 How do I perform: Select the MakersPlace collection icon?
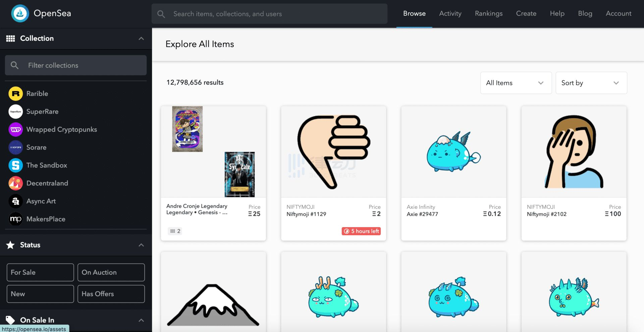[15, 219]
